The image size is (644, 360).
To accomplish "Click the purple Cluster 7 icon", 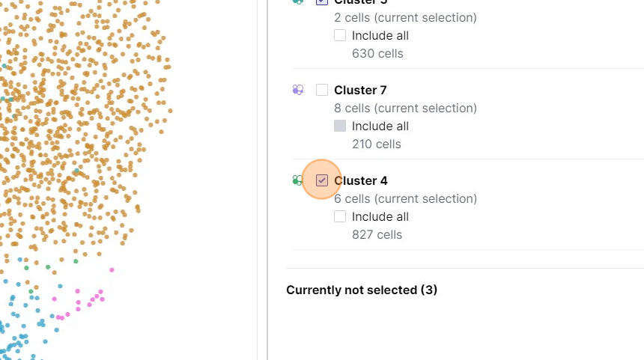I will [x=298, y=90].
